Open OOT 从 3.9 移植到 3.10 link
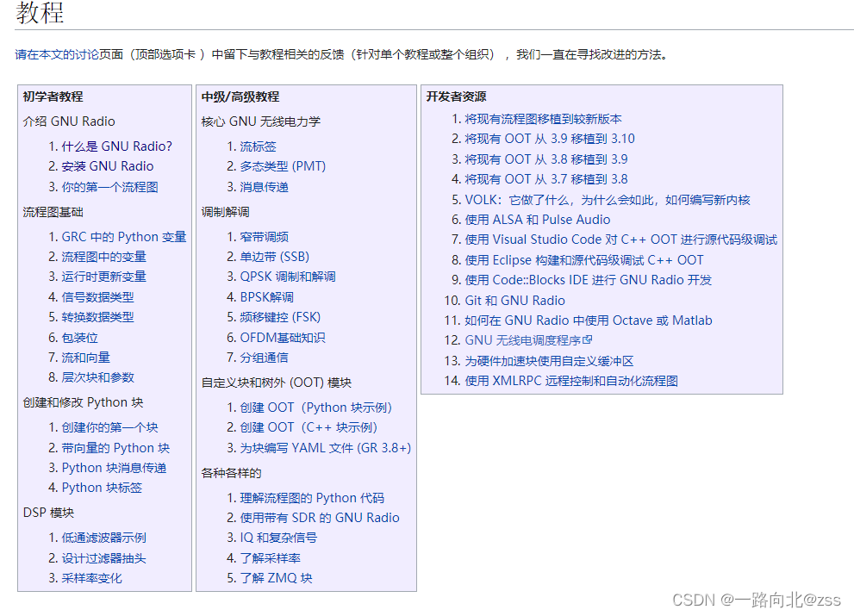The width and height of the screenshot is (854, 616). pyautogui.click(x=550, y=139)
